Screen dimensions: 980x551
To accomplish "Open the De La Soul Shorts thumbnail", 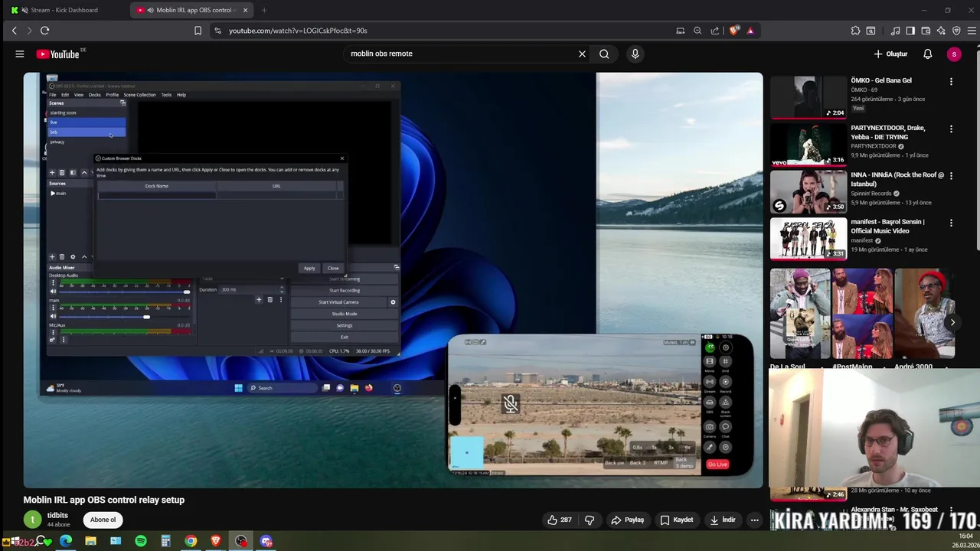I will click(800, 314).
